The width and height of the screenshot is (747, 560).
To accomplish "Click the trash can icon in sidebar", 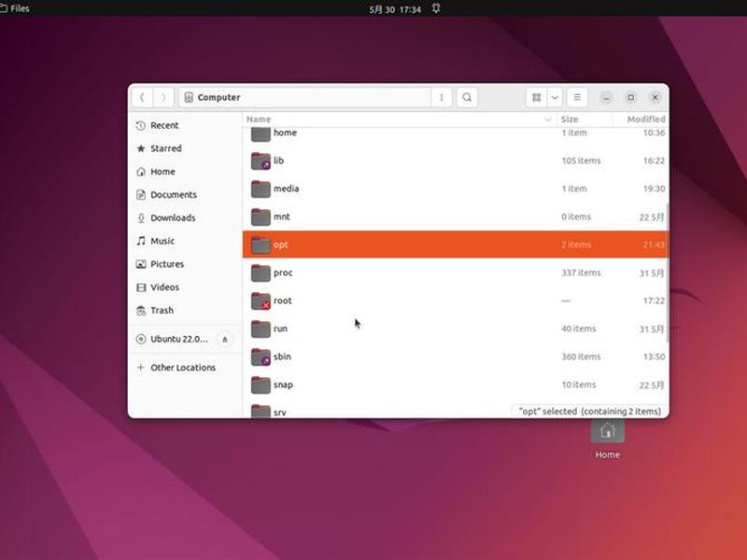I will tap(141, 311).
